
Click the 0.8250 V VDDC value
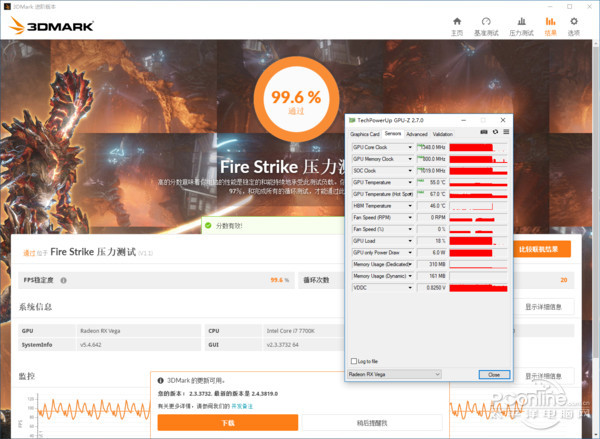click(x=431, y=287)
